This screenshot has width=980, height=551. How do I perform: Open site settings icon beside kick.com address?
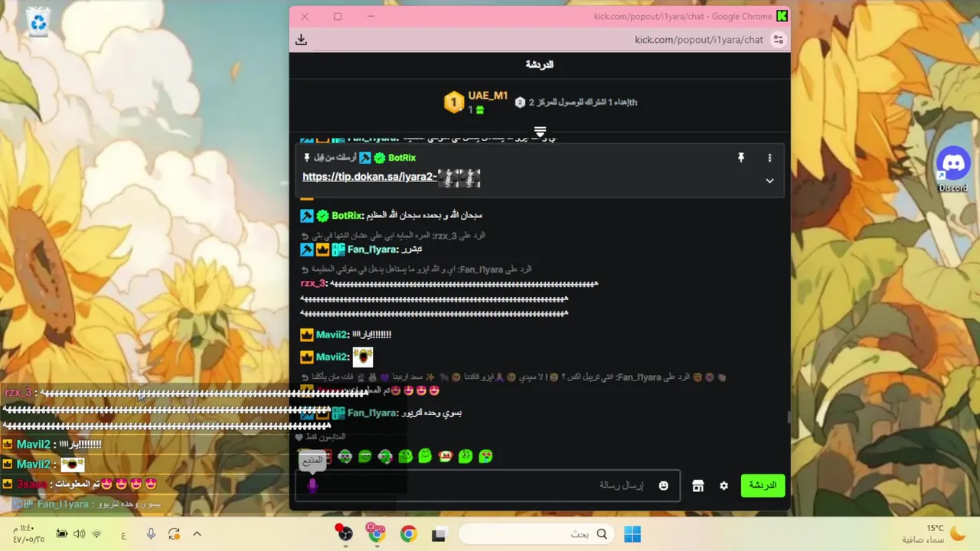(x=779, y=40)
